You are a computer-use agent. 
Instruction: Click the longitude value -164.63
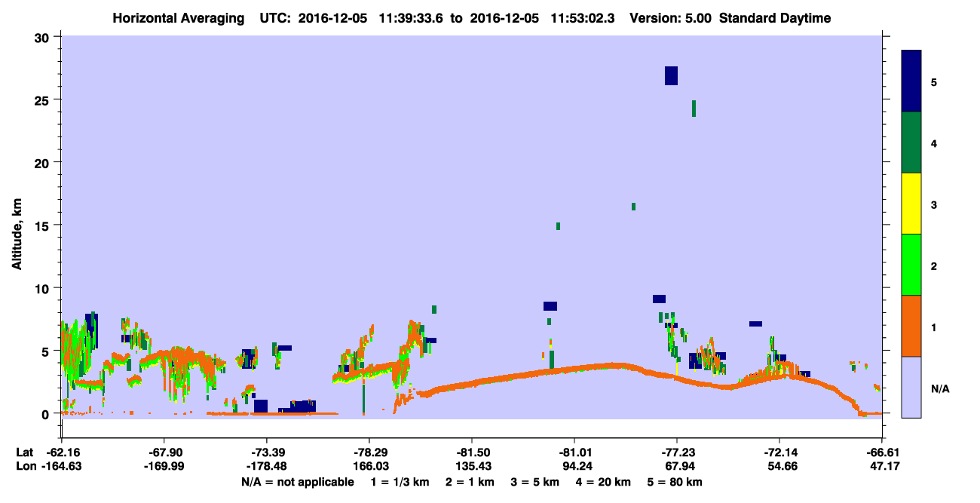pyautogui.click(x=61, y=467)
